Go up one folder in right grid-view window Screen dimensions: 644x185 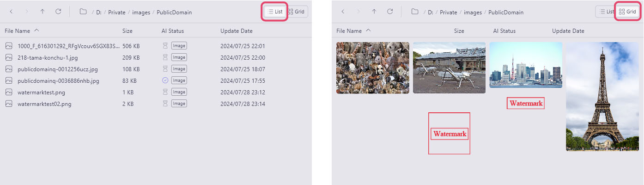point(374,12)
